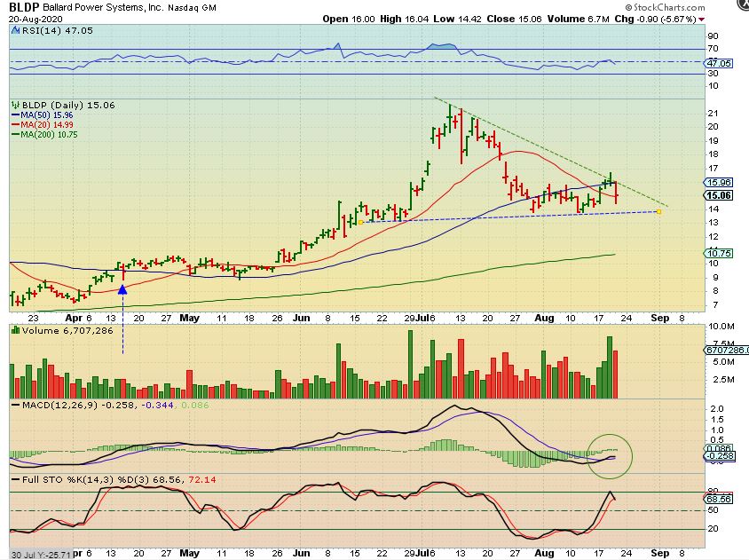Click the 2.5M label on volume axis
This screenshot has width=749, height=560.
tap(723, 380)
